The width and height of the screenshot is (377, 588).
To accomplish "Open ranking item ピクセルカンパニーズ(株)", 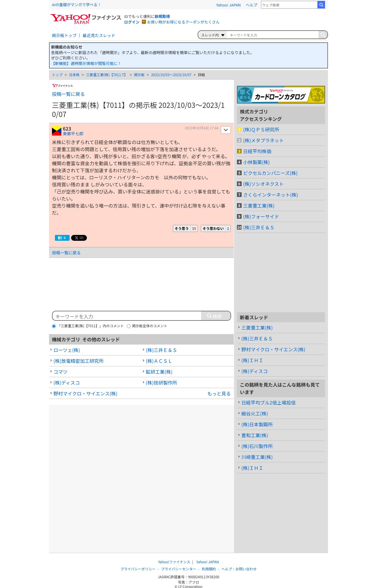I will (270, 173).
